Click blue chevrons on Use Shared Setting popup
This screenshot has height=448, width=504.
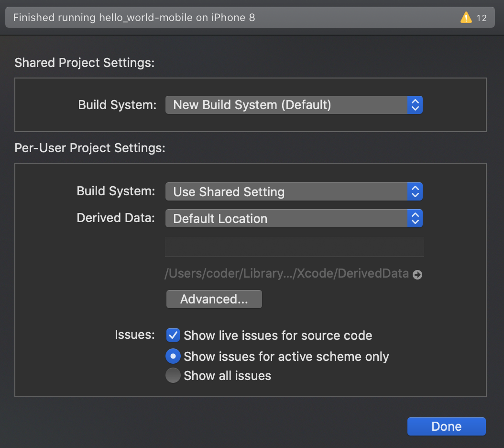(415, 192)
